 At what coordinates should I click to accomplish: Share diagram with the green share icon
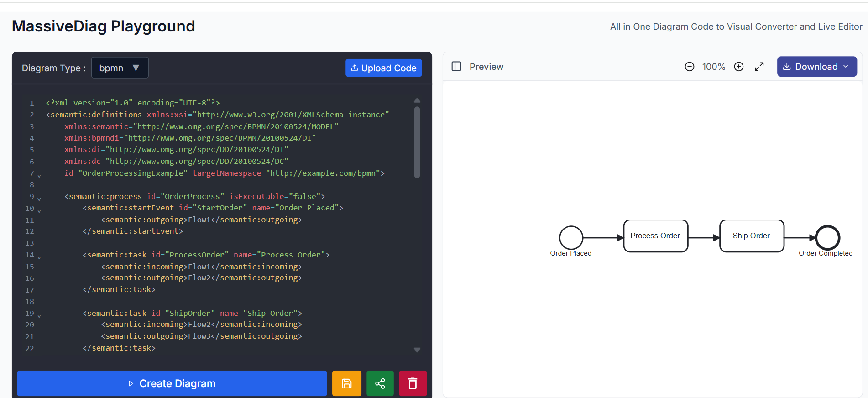[x=380, y=383]
